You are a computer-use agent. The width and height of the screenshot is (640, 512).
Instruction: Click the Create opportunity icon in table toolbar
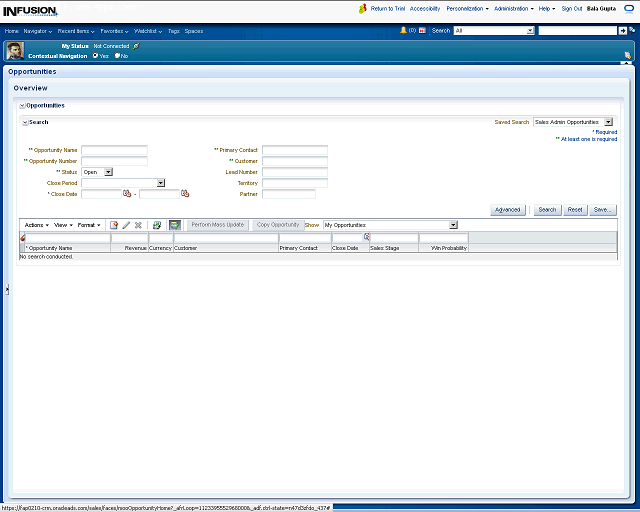click(x=114, y=225)
